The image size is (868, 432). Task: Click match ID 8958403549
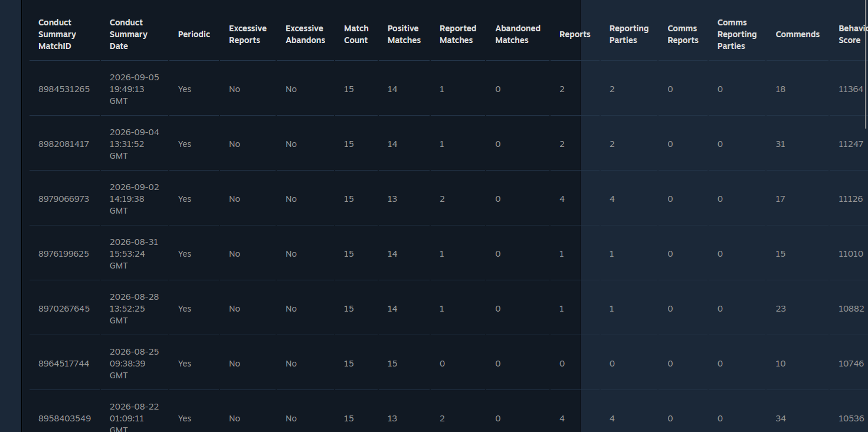(x=64, y=418)
